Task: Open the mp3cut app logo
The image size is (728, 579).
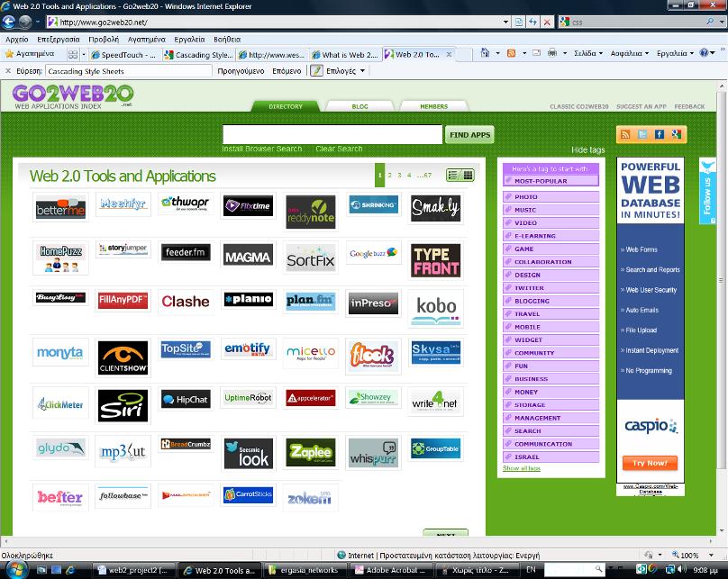Action: click(x=123, y=451)
